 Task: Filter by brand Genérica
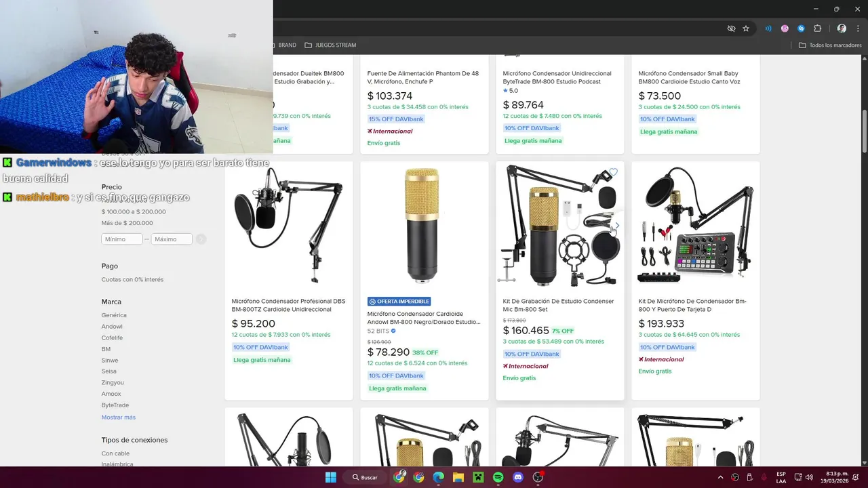[114, 315]
